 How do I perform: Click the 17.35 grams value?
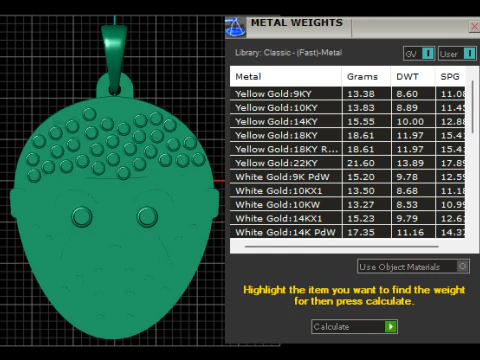pos(361,232)
